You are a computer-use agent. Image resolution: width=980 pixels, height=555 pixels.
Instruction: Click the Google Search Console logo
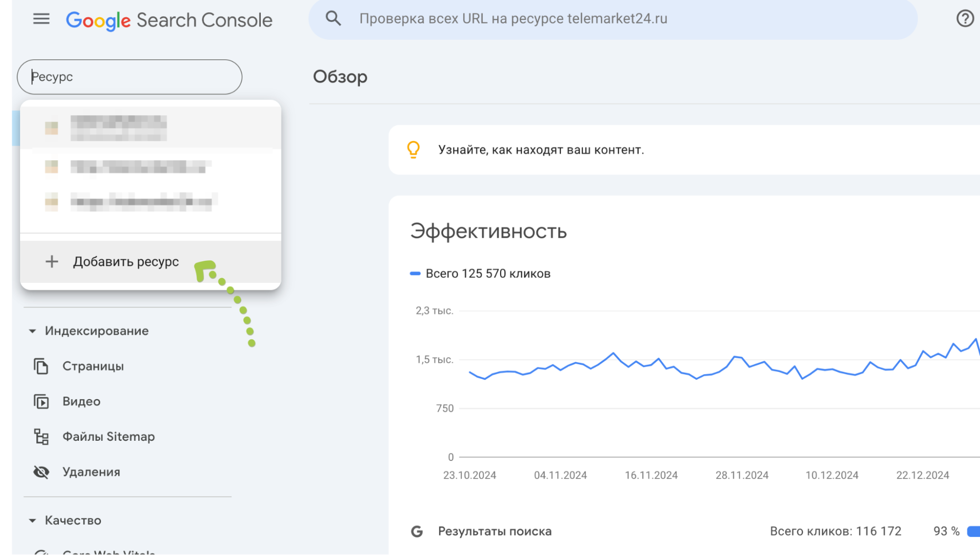(x=169, y=20)
